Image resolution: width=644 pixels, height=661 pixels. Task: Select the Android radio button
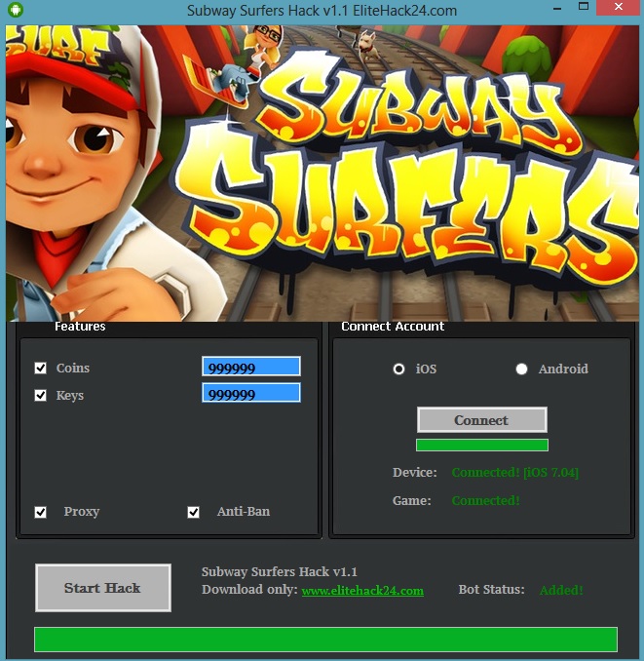[x=521, y=369]
